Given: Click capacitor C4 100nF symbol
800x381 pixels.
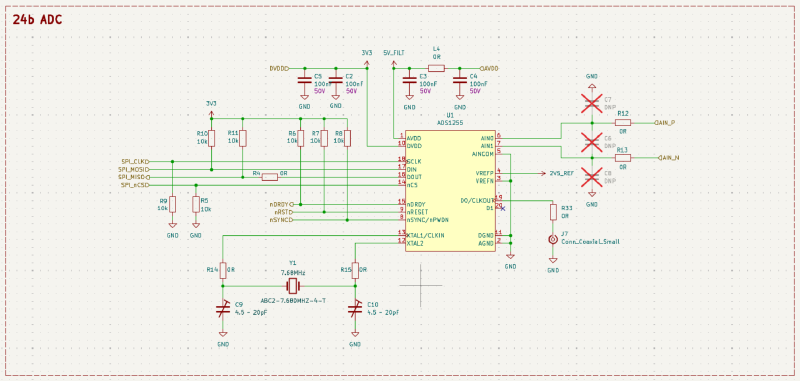Looking at the screenshot, I should [460, 80].
